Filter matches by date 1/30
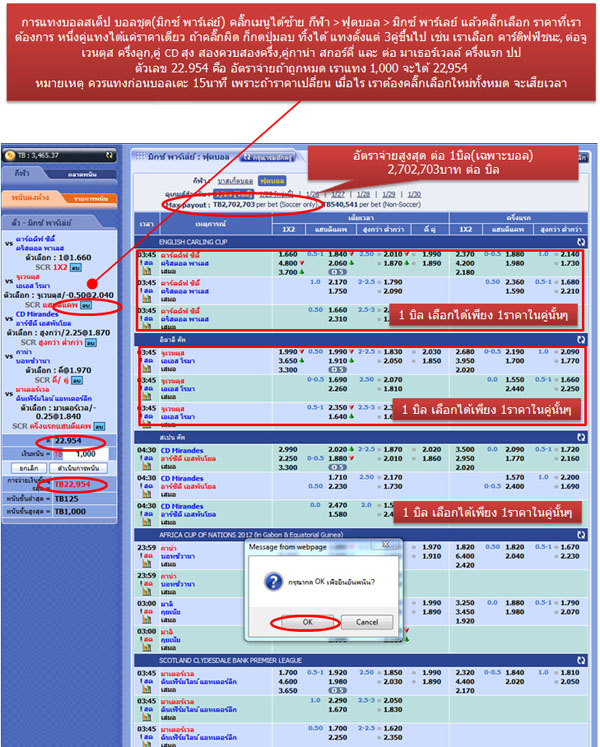Viewport: 600px width, 747px height. click(x=414, y=194)
